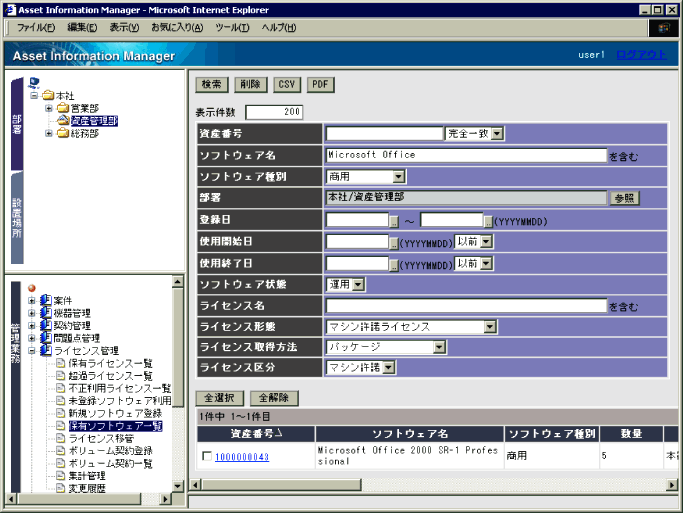
Task: Open the お気に入り(A) menu
Action: (x=177, y=28)
